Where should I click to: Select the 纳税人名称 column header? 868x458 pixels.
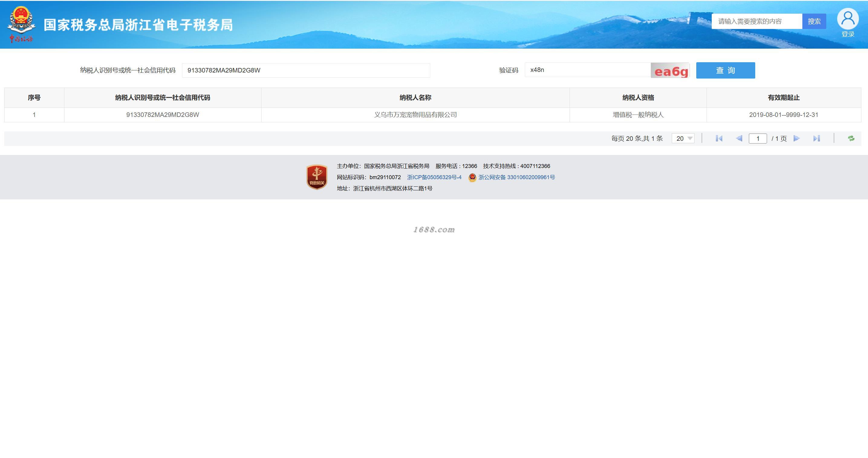pyautogui.click(x=415, y=98)
